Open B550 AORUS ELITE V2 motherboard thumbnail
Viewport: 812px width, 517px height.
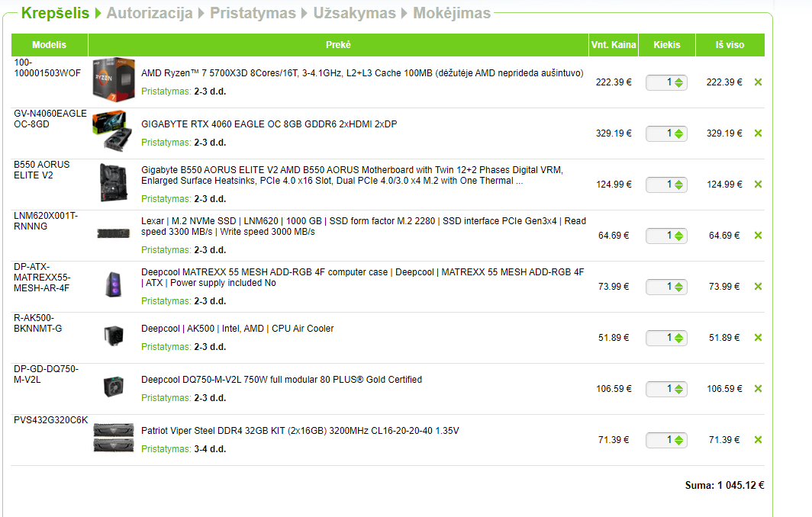(114, 183)
